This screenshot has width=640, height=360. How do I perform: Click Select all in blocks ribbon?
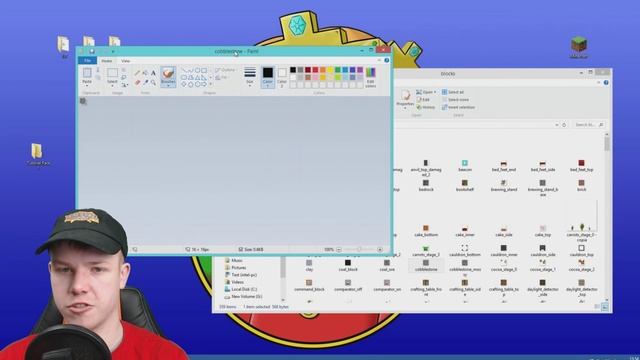pos(453,92)
